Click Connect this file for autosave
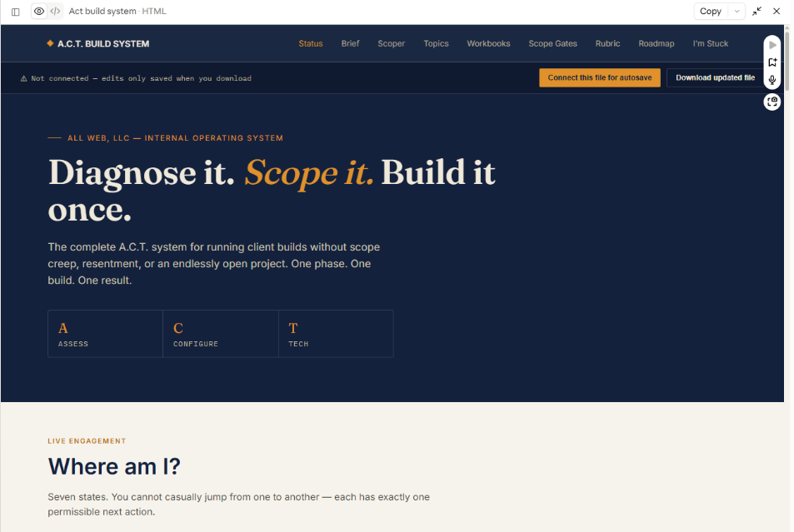The width and height of the screenshot is (794, 532). (600, 77)
